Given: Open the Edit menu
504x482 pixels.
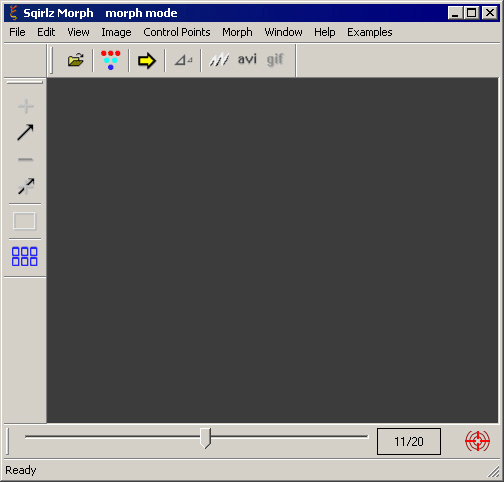Looking at the screenshot, I should (46, 32).
